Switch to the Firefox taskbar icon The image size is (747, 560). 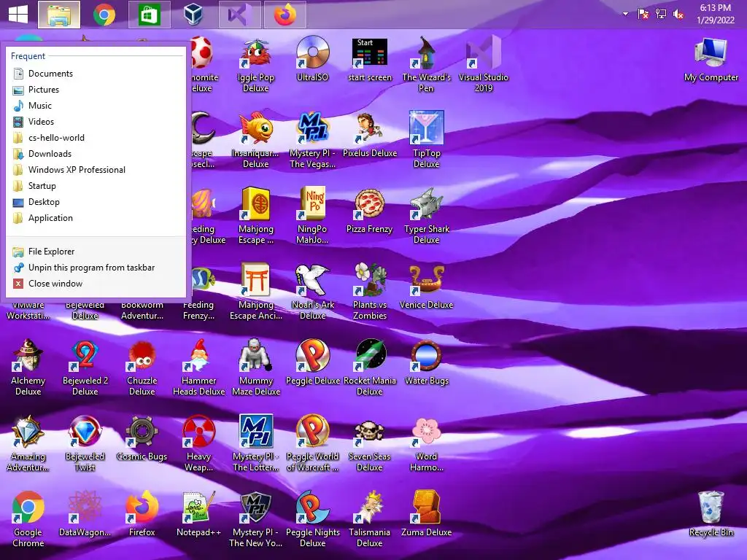285,15
